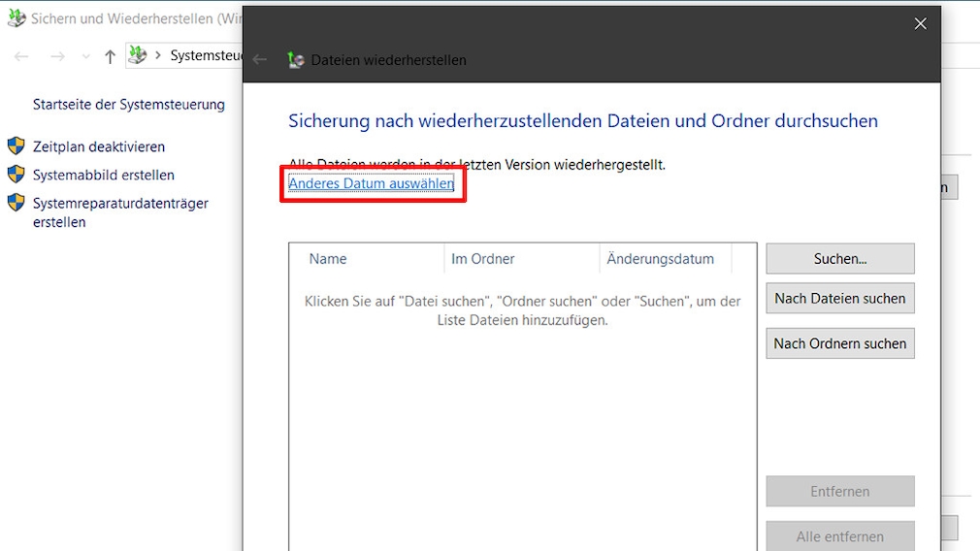Click the Nach Dateien suchen button
Image resolution: width=980 pixels, height=551 pixels.
(x=839, y=299)
